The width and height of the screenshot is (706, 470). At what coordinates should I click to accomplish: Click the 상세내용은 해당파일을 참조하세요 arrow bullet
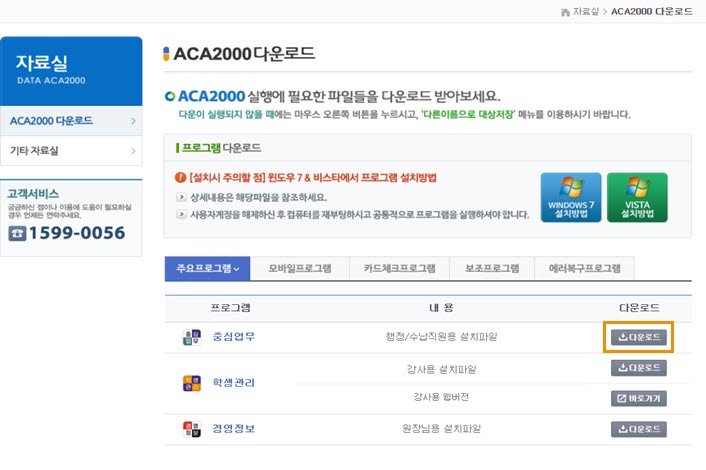click(181, 197)
